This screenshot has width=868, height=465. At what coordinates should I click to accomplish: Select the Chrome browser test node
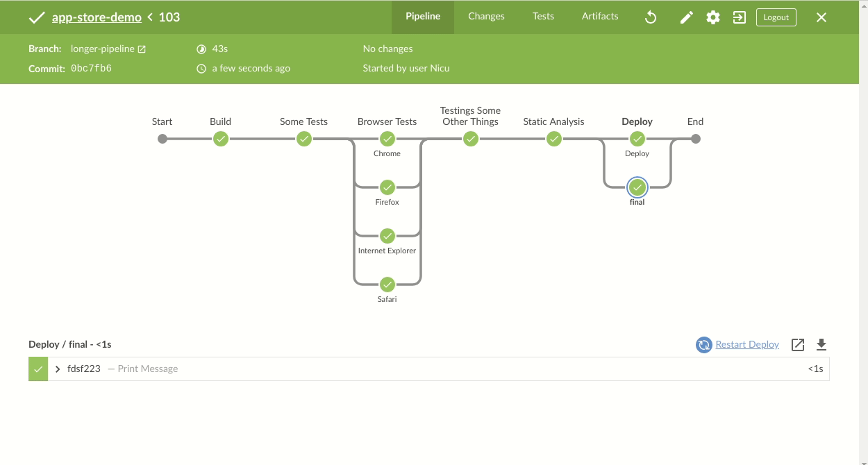[x=387, y=138]
